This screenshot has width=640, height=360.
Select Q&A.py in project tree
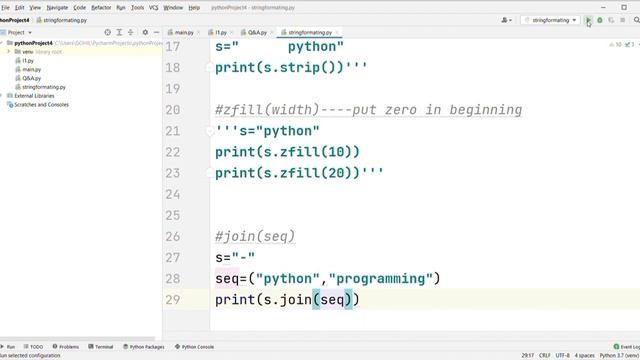(31, 78)
